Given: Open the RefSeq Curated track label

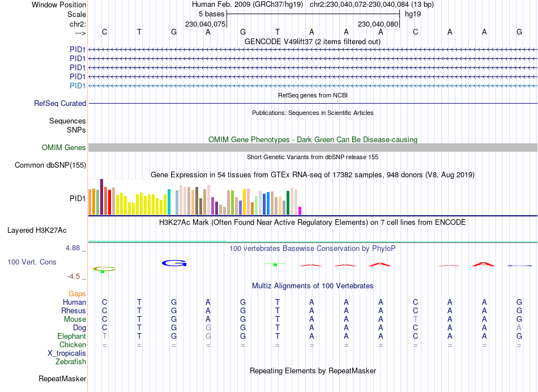Looking at the screenshot, I should click(60, 103).
